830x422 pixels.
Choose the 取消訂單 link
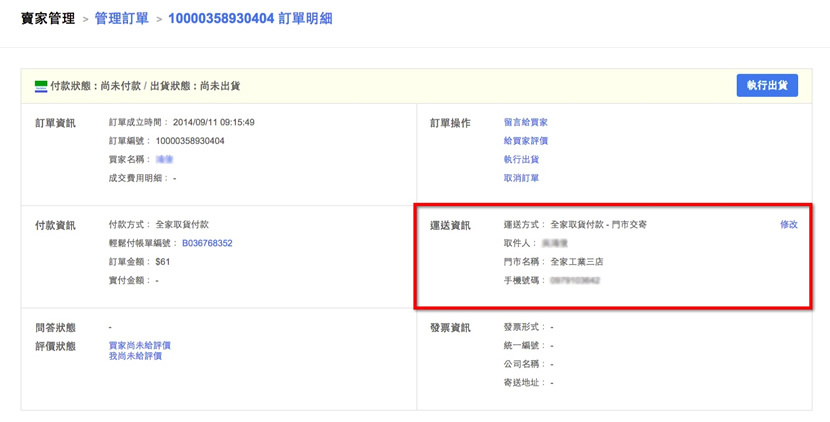point(522,178)
